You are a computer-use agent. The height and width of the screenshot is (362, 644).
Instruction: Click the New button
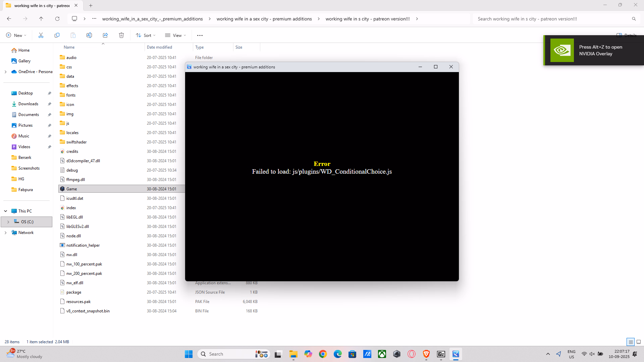[16, 35]
